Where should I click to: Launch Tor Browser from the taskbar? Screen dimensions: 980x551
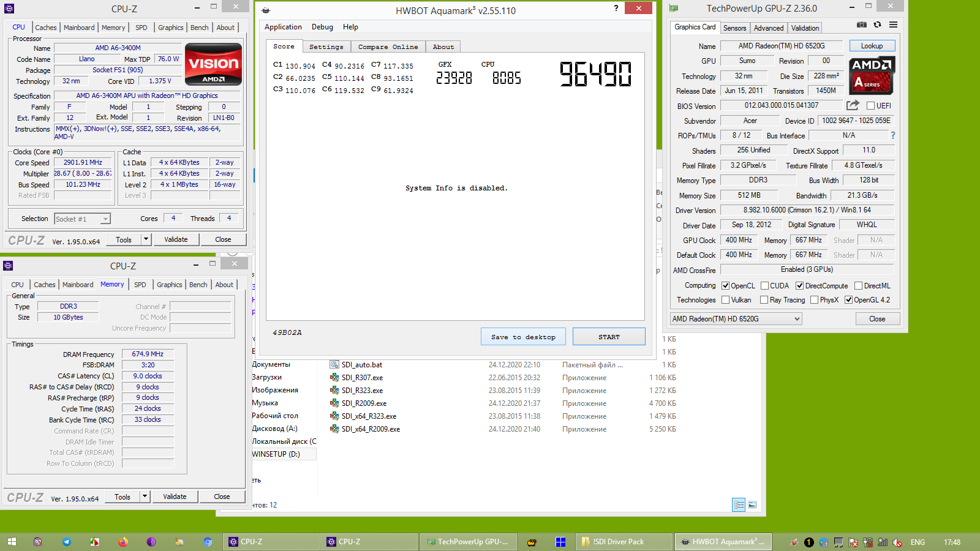(x=151, y=542)
